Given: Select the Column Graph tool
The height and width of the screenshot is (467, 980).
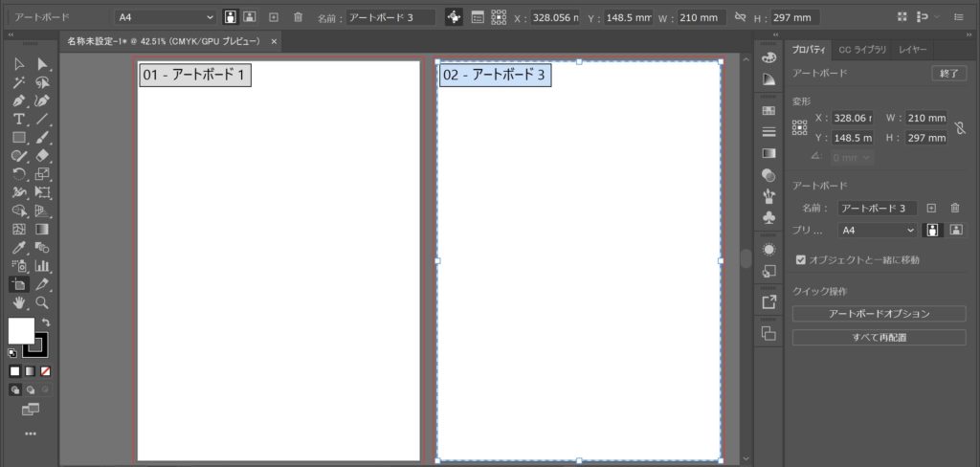Looking at the screenshot, I should [42, 266].
